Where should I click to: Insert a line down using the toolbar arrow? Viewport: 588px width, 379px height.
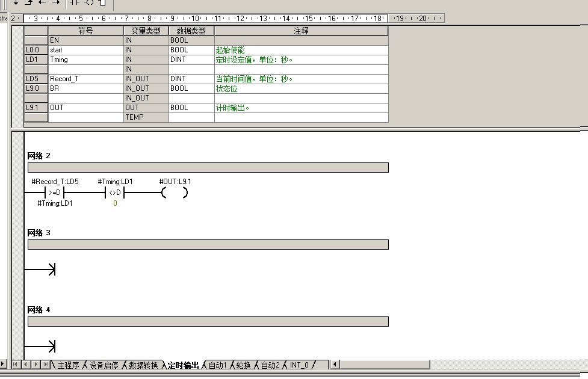coord(16,2)
